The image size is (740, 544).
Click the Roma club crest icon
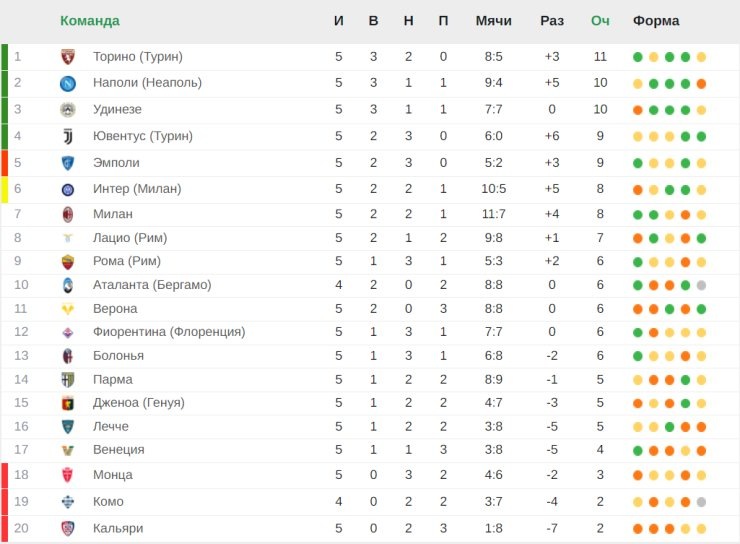click(x=68, y=262)
